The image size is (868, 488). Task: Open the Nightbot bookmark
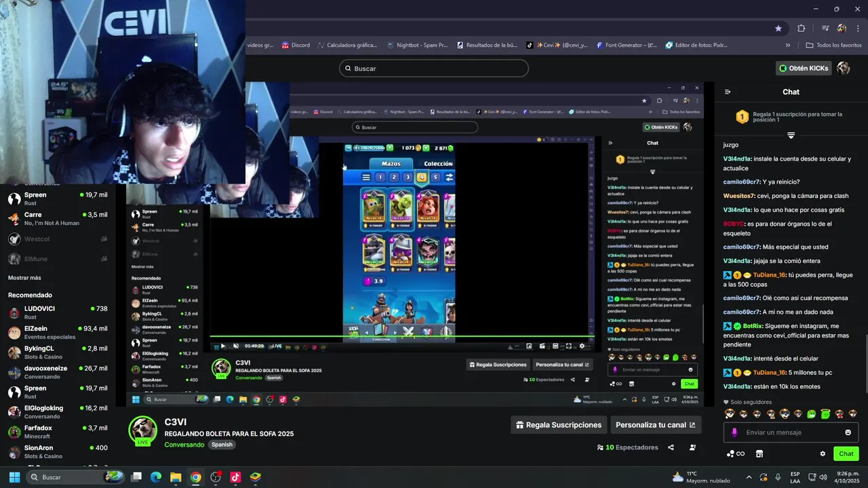click(417, 45)
